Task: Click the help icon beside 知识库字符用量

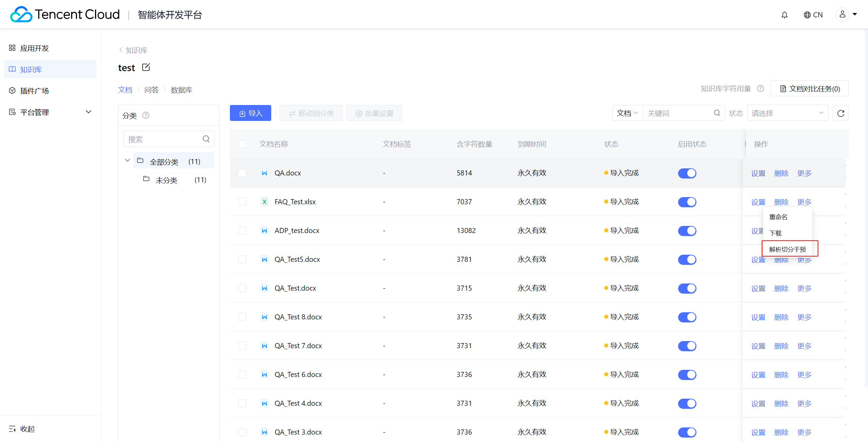Action: (x=761, y=89)
